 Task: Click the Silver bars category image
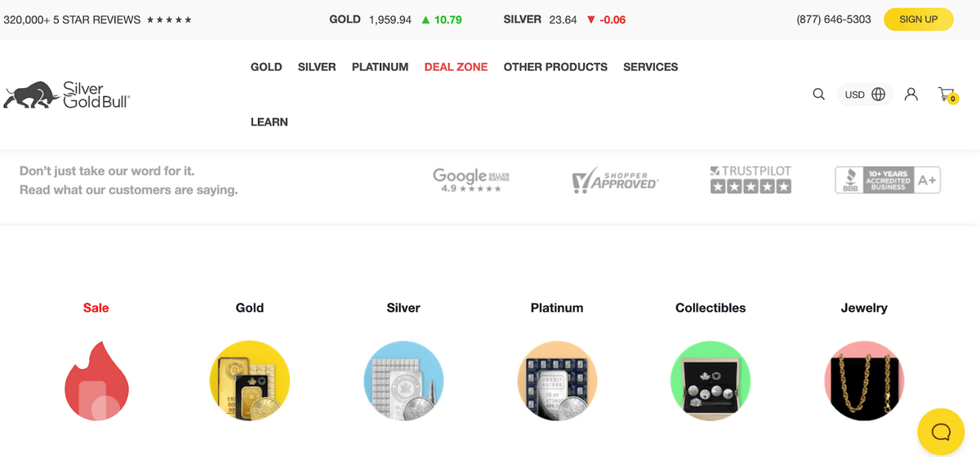(403, 381)
